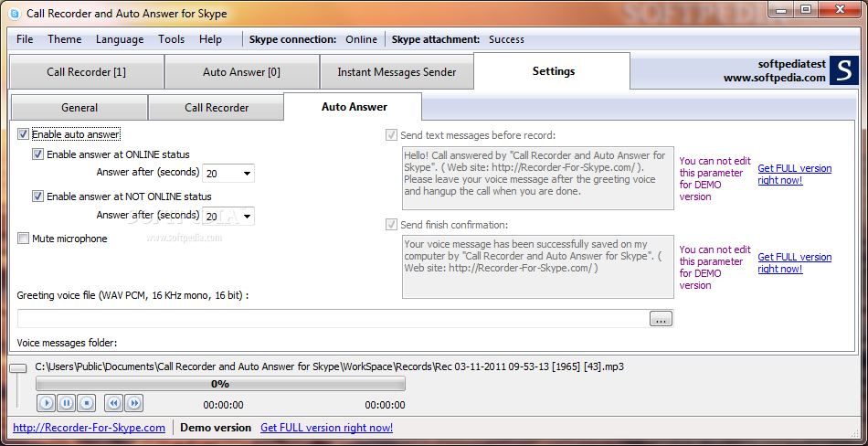Click Send text messages before record checkbox
The height and width of the screenshot is (446, 868).
click(391, 134)
